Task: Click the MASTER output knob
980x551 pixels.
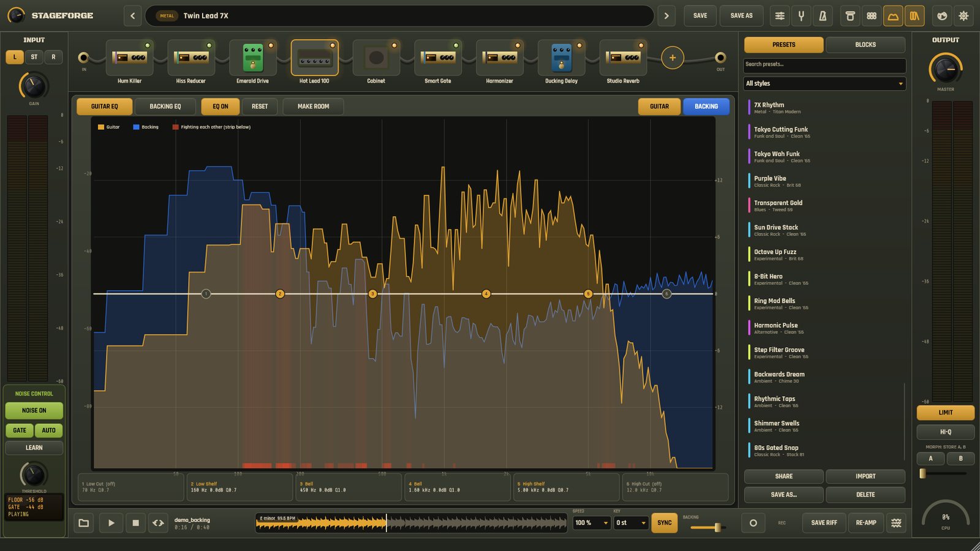Action: click(946, 69)
